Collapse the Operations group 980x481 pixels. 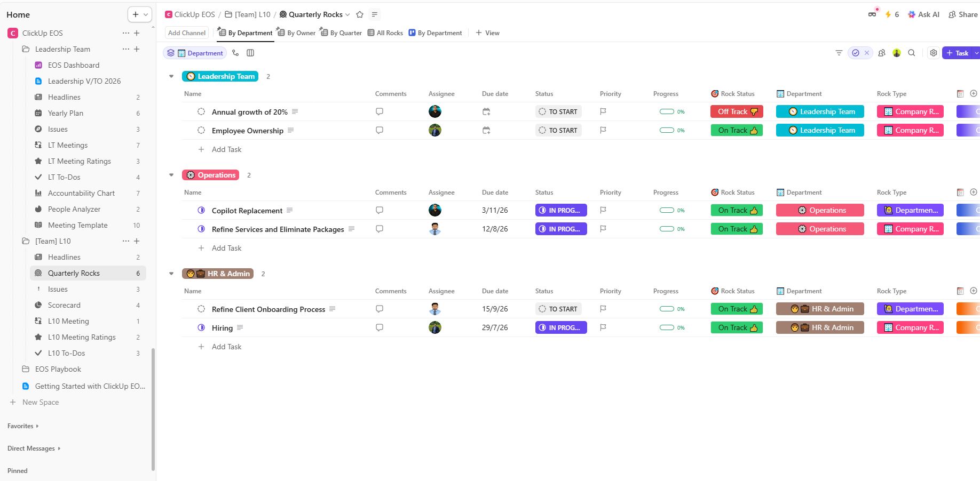pyautogui.click(x=171, y=175)
